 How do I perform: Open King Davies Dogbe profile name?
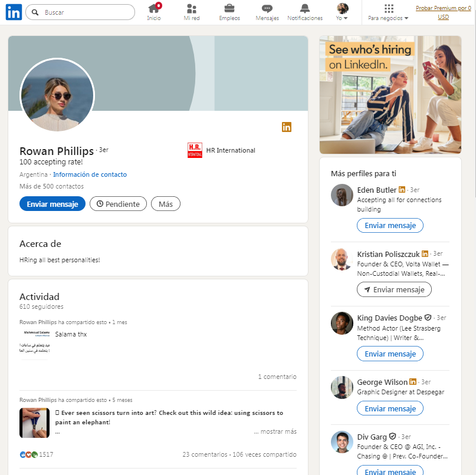click(389, 318)
